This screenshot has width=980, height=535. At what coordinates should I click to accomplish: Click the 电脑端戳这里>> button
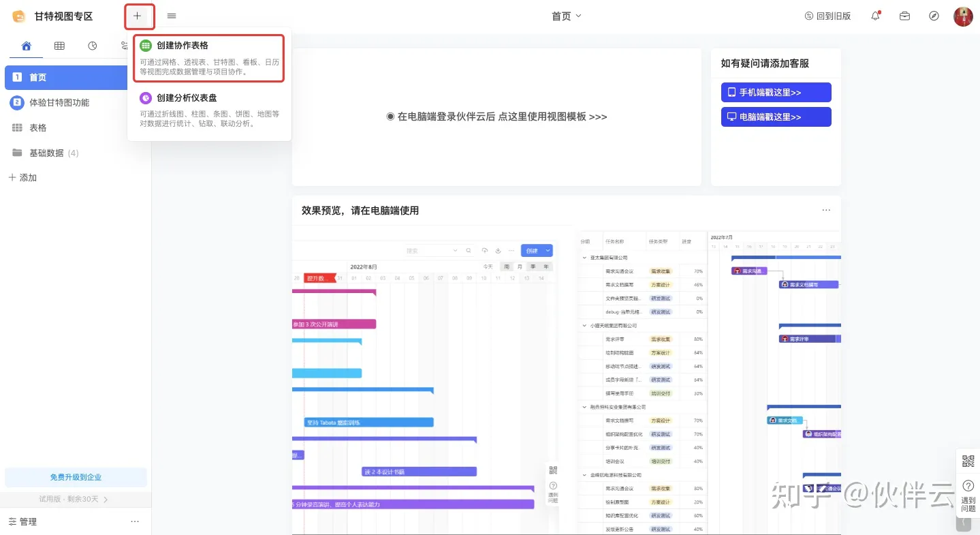[x=776, y=117]
